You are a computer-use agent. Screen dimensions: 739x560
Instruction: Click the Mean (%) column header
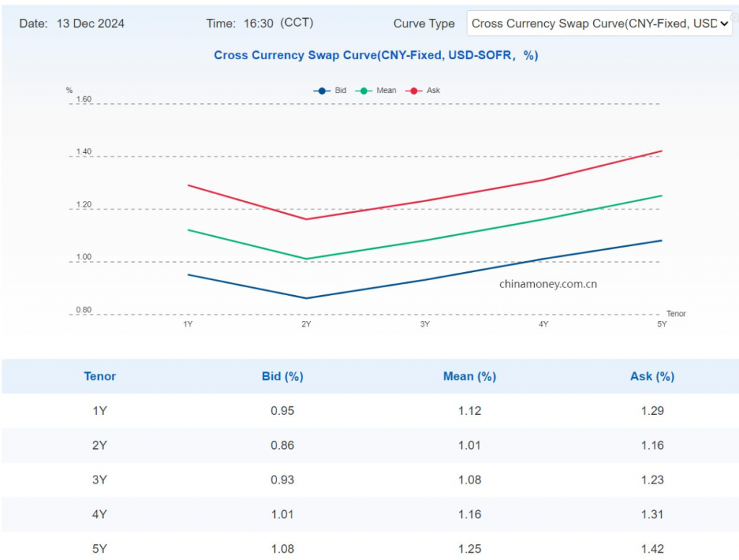coord(469,376)
